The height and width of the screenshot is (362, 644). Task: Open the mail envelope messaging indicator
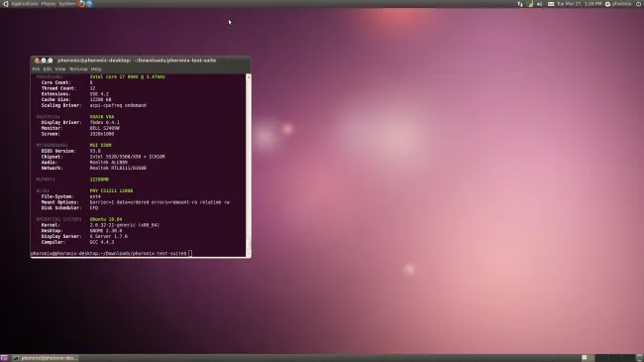point(551,4)
